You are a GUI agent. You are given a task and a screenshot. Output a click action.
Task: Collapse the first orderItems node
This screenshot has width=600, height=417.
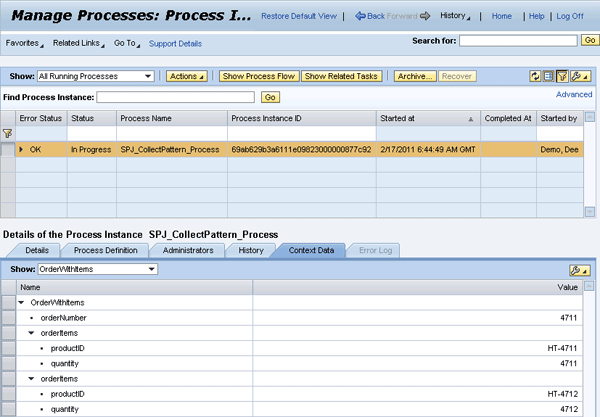(x=32, y=333)
